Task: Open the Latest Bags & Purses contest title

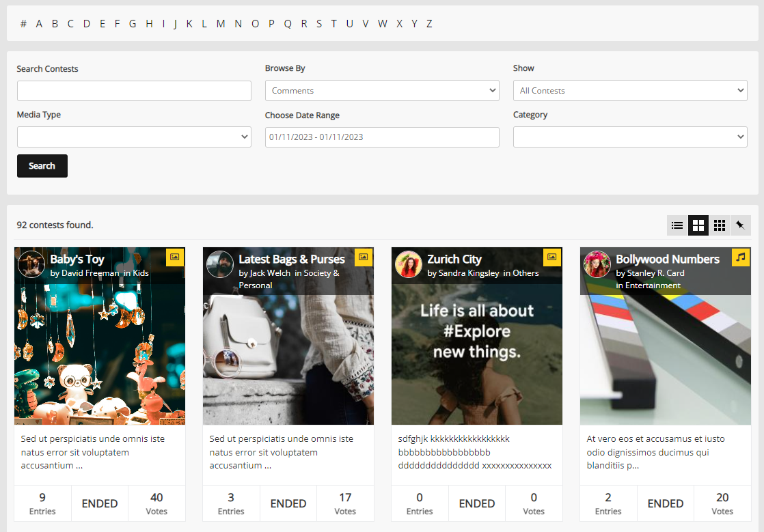Action: tap(292, 260)
